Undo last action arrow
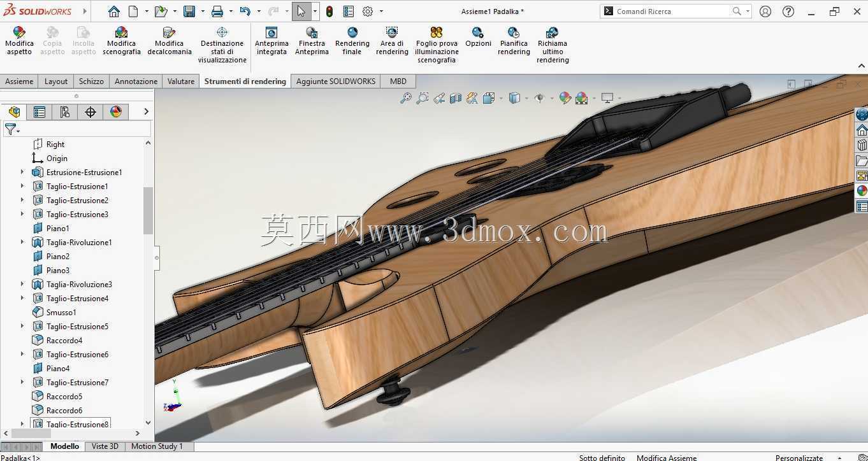868x461 pixels. tap(245, 11)
